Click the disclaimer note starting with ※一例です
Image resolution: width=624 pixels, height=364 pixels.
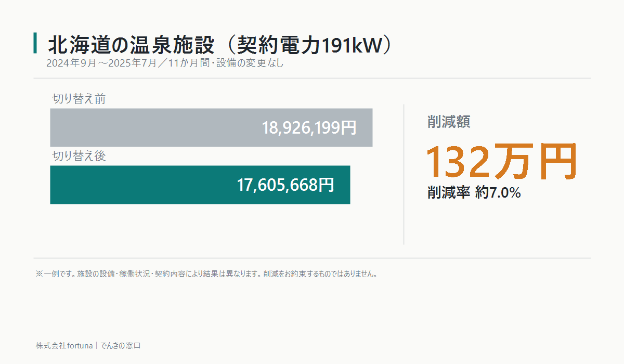tap(206, 274)
